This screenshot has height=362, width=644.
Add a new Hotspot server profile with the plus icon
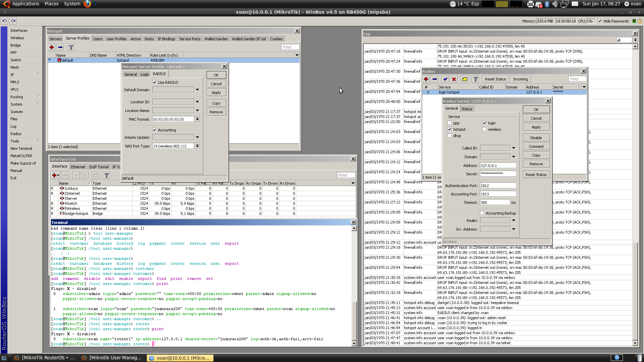click(52, 47)
